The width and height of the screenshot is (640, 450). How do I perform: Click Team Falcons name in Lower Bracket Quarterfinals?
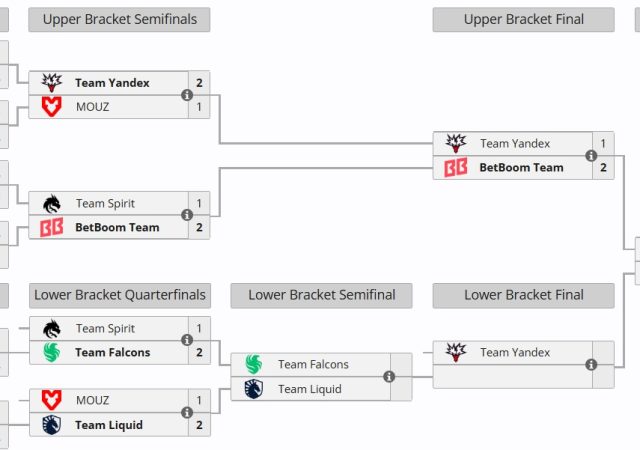point(112,352)
